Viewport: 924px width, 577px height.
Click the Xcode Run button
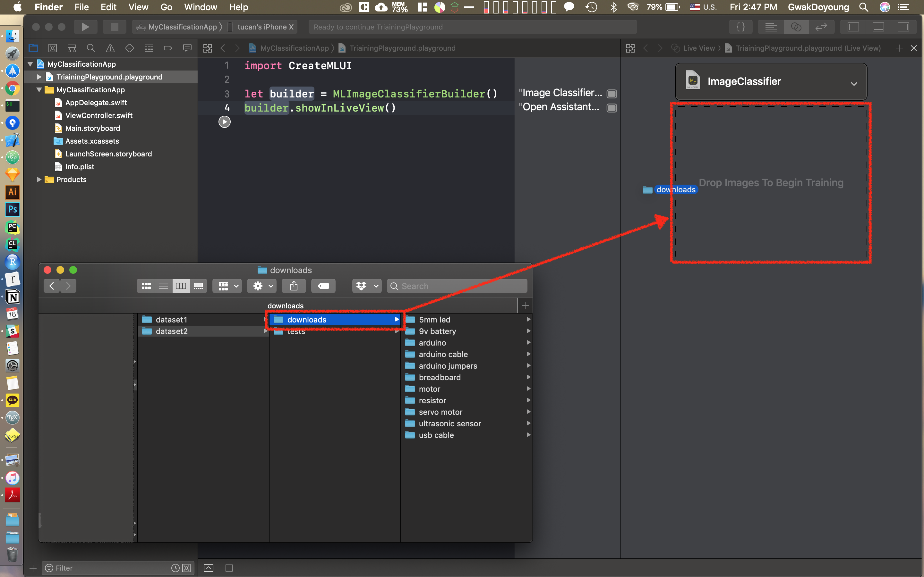point(85,27)
